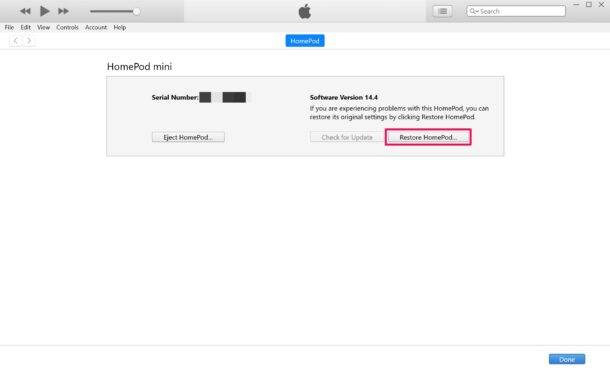
Task: Close the iTunes window
Action: pyautogui.click(x=601, y=4)
